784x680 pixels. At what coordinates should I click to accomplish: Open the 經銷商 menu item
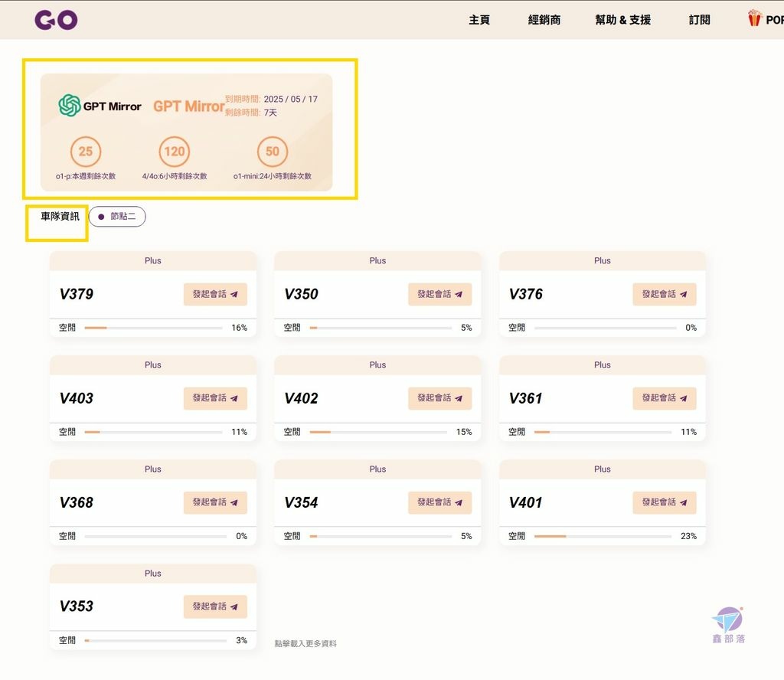click(544, 20)
